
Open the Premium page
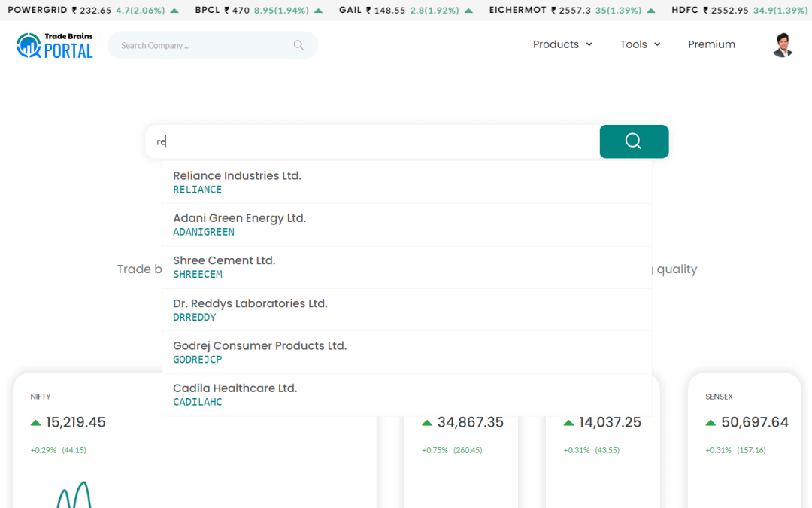[711, 44]
